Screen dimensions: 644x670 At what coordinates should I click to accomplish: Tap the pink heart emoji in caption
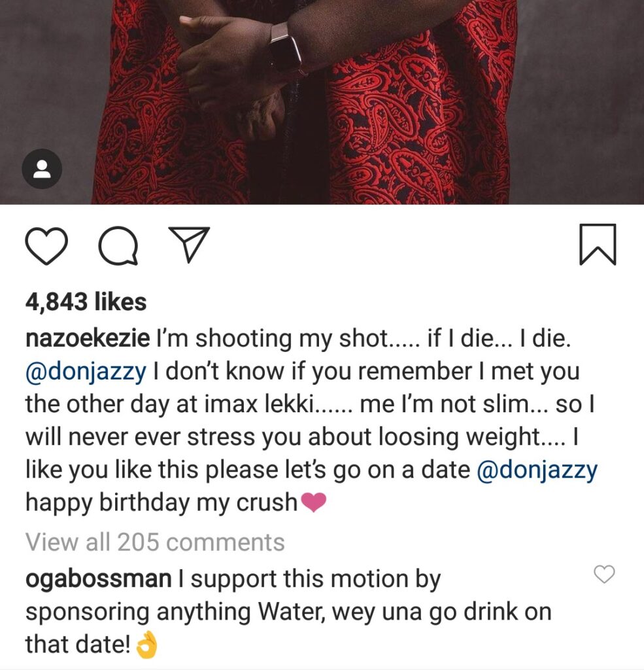(313, 502)
